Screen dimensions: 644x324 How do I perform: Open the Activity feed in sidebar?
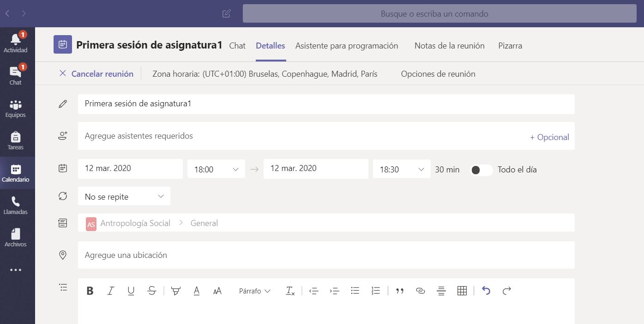tap(16, 43)
